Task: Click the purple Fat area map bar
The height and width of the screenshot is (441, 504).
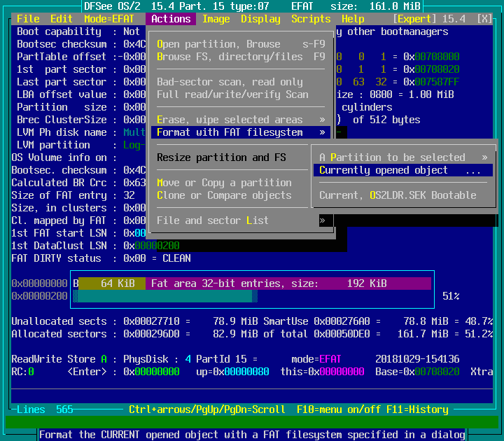Action: pyautogui.click(x=287, y=283)
